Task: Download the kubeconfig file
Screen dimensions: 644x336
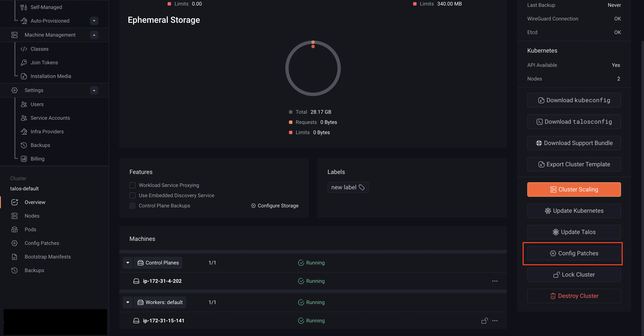Action: (x=574, y=100)
